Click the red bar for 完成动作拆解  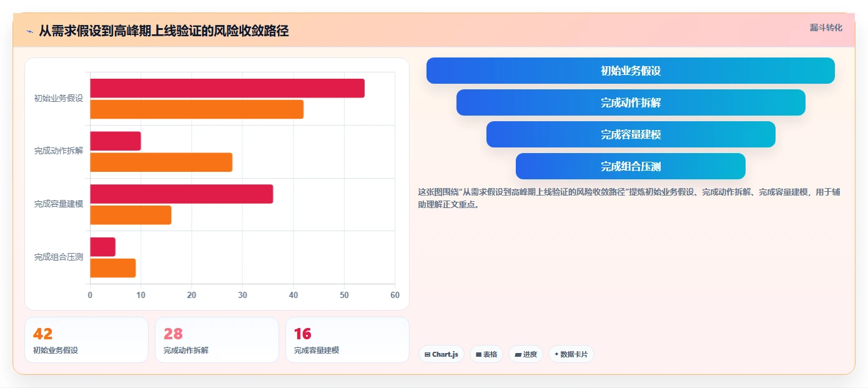pyautogui.click(x=116, y=141)
